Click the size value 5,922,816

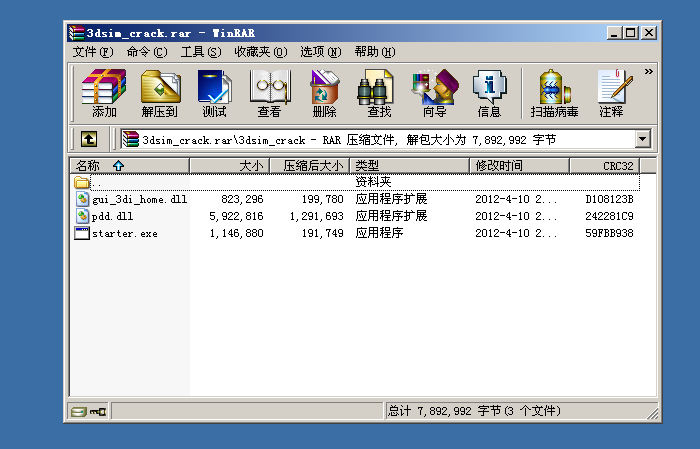point(236,216)
